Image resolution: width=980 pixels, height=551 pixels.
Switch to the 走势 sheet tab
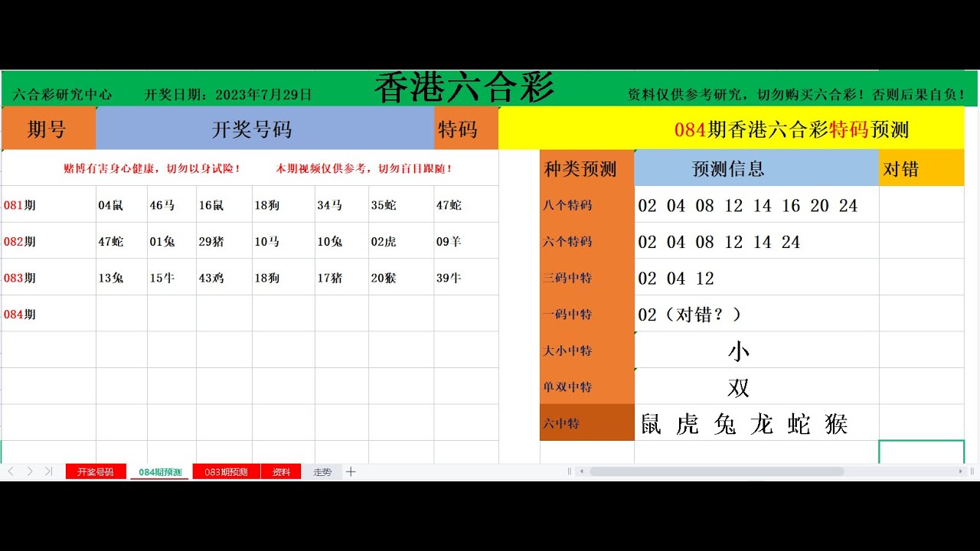click(x=322, y=472)
